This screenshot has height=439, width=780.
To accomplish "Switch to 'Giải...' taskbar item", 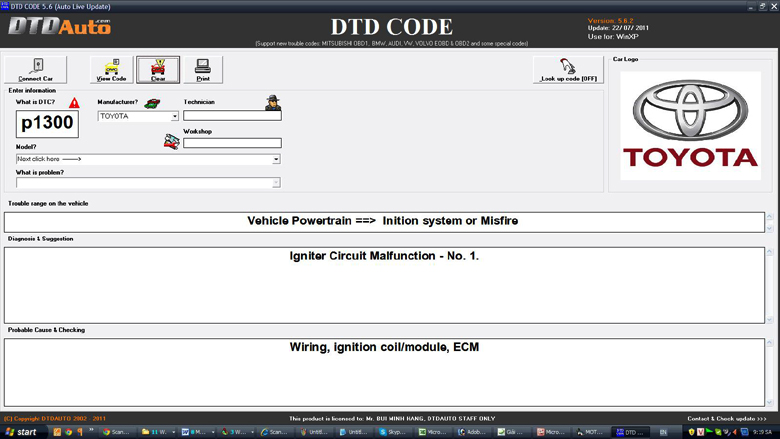I will coord(513,432).
